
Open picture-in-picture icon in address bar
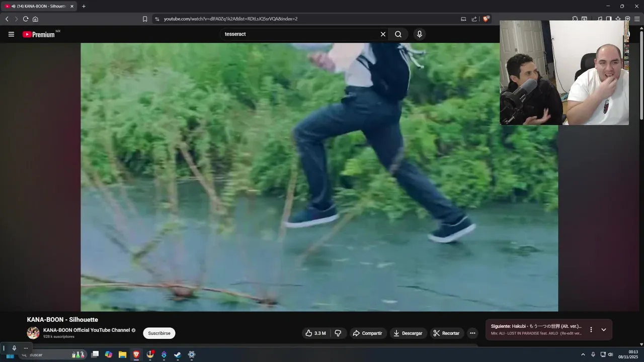tap(463, 19)
